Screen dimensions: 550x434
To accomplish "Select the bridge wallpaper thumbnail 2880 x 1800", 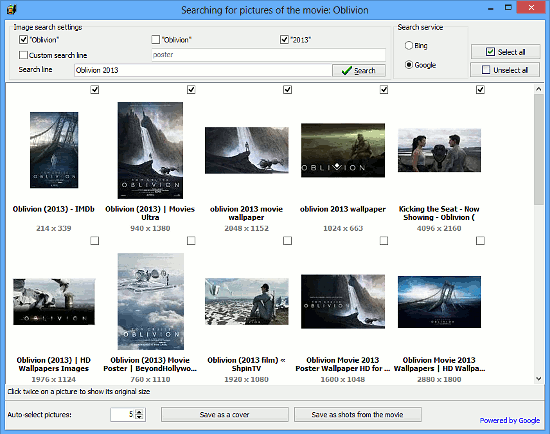I will pyautogui.click(x=439, y=302).
